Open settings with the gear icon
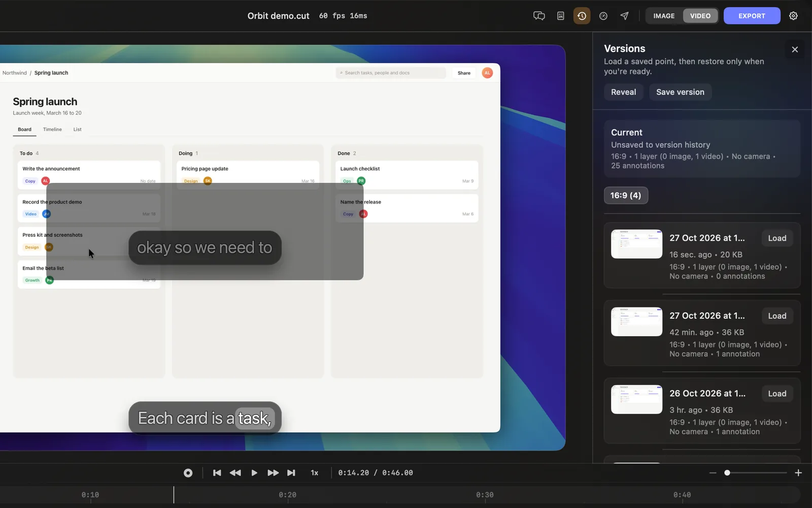 pos(793,16)
